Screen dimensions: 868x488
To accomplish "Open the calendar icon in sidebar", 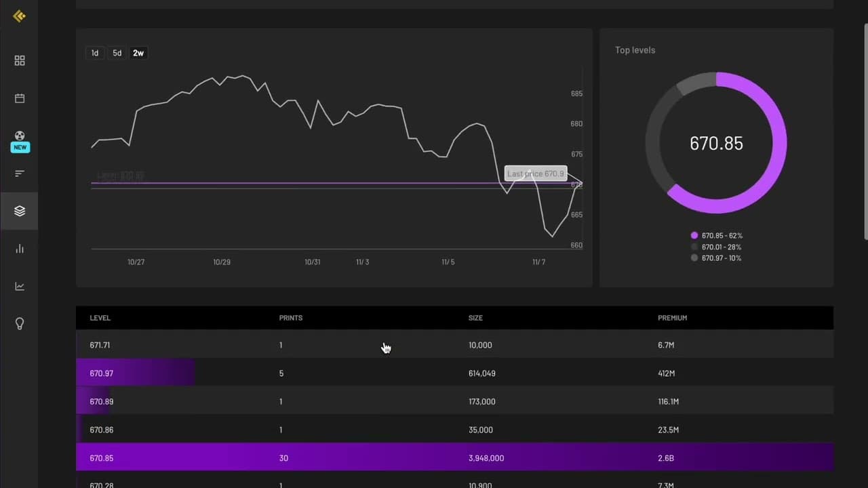I will click(x=20, y=98).
